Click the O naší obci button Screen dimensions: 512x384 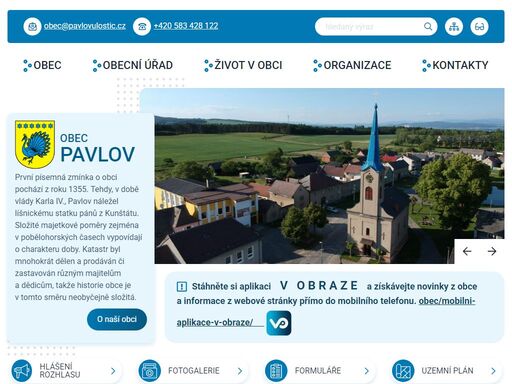pyautogui.click(x=117, y=319)
